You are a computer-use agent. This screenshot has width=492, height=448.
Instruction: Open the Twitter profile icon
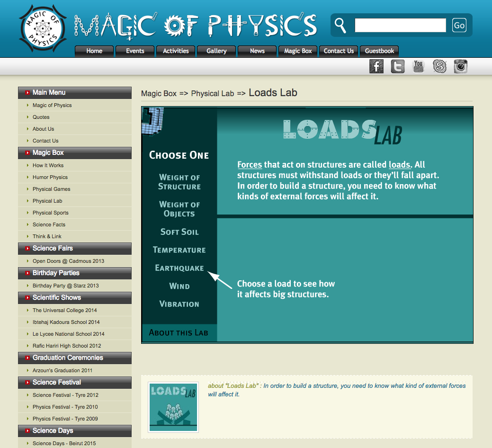click(397, 66)
